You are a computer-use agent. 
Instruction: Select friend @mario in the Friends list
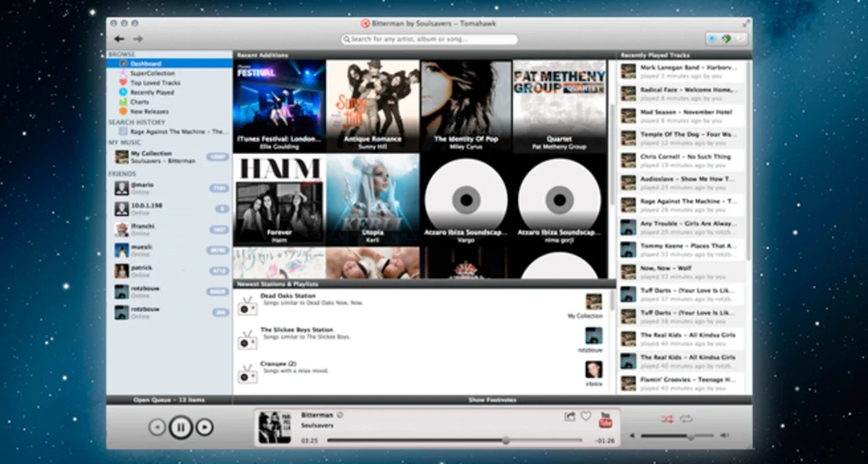pos(169,188)
